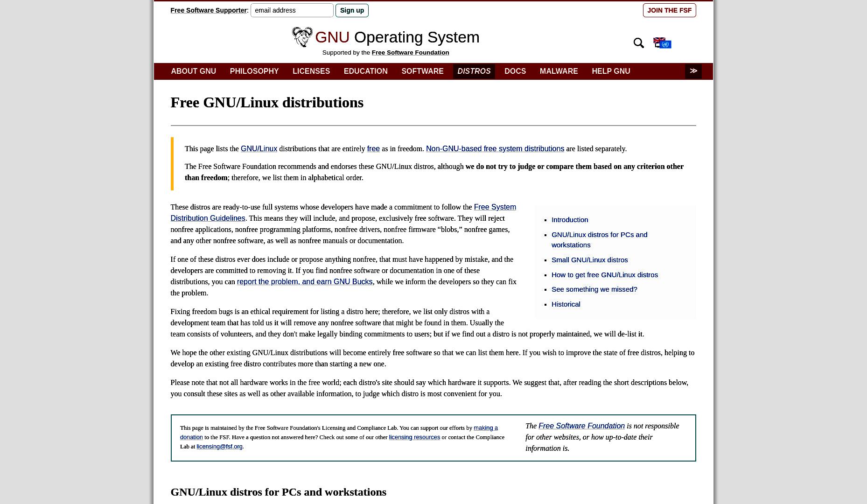Open the DOCS menu

pos(515,71)
